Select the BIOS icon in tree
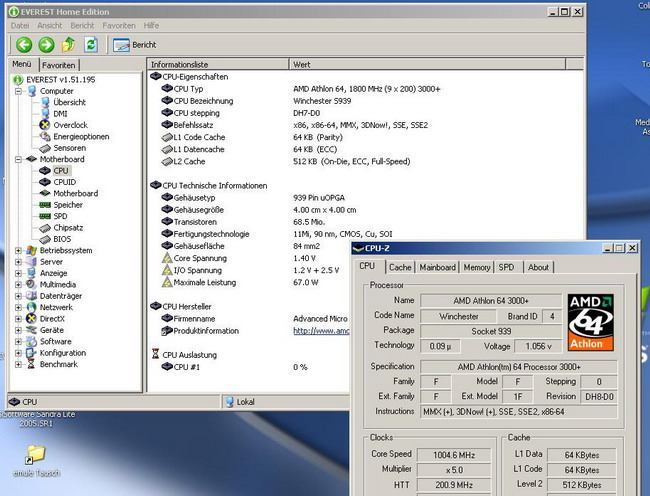This screenshot has width=650, height=496. 45,239
